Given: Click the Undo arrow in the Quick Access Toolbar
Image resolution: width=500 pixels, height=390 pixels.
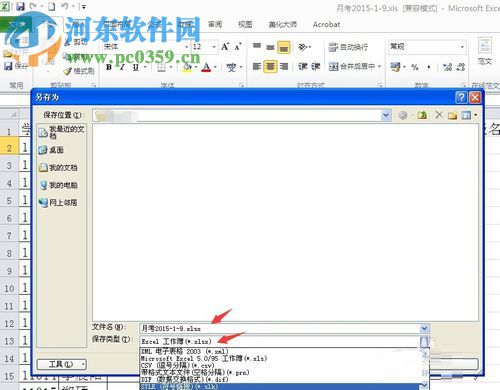Looking at the screenshot, I should tap(65, 6).
